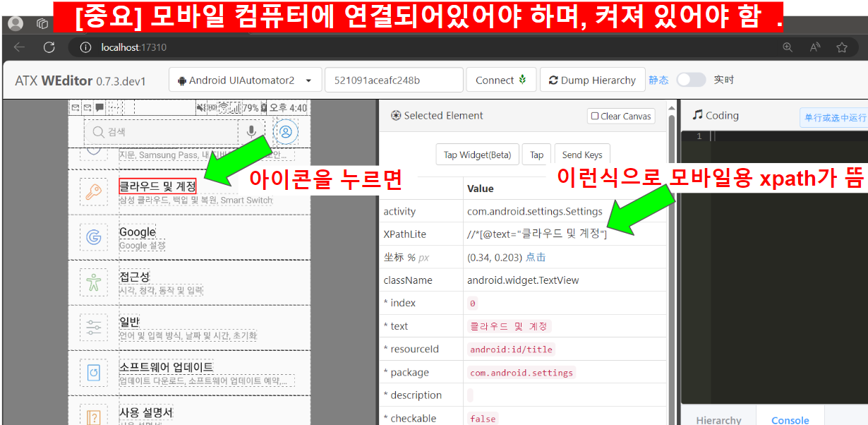The height and width of the screenshot is (425, 868).
Task: Click the Tap Widget(Beta) button
Action: coord(477,155)
